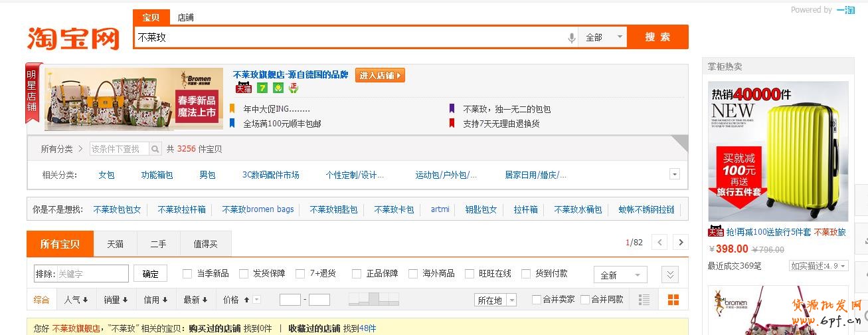The image size is (868, 335).
Task: Switch to the 天猫 tab
Action: 115,244
